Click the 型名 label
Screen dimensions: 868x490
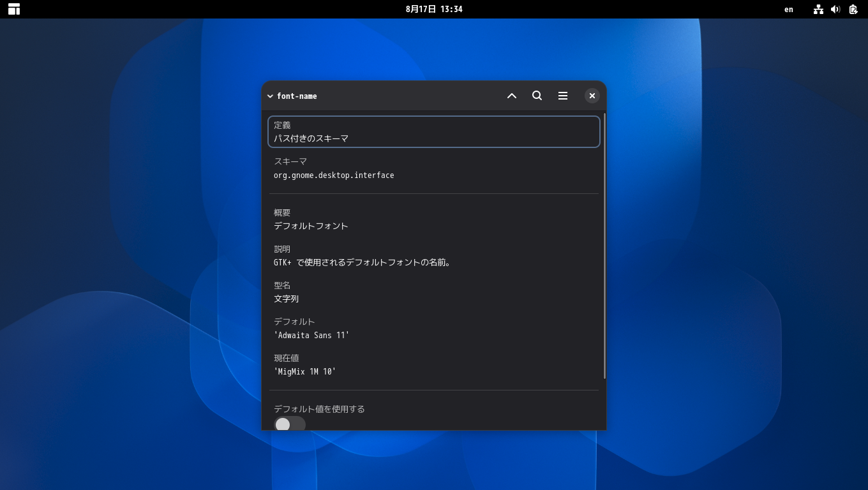click(282, 285)
